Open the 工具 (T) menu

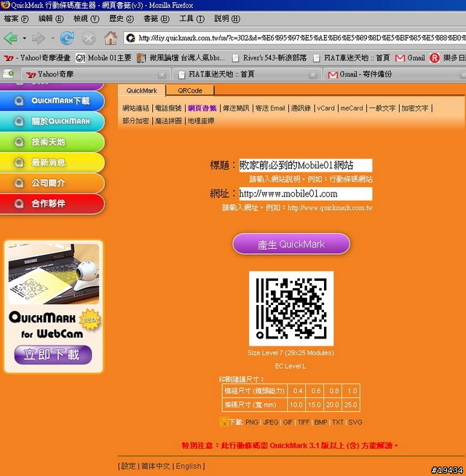(x=191, y=19)
